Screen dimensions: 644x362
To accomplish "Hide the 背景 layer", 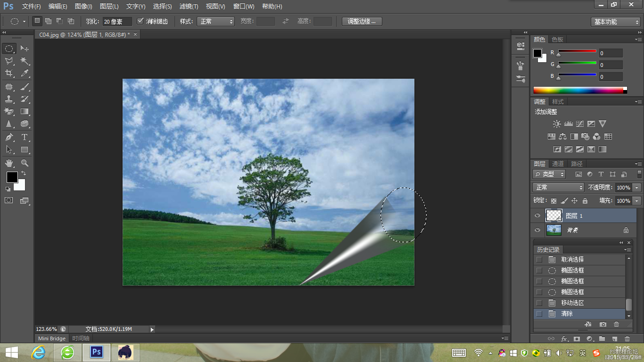I will pyautogui.click(x=537, y=230).
